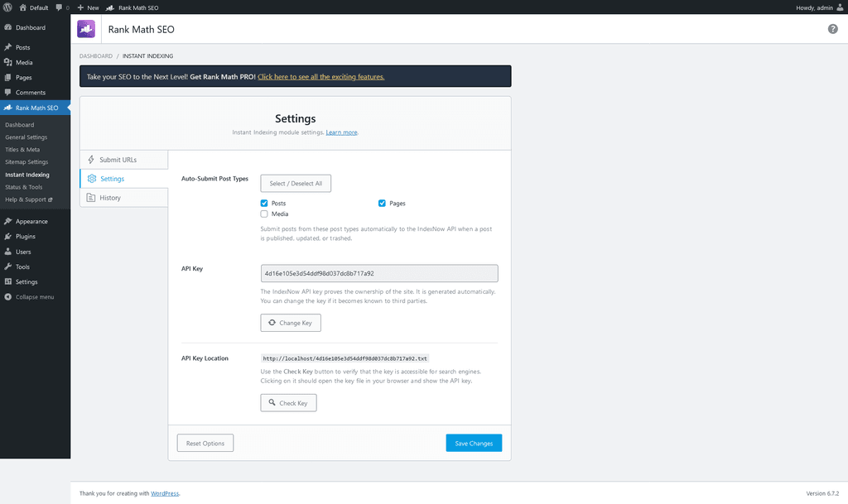
Task: Uncheck the Pages post type checkbox
Action: point(382,203)
